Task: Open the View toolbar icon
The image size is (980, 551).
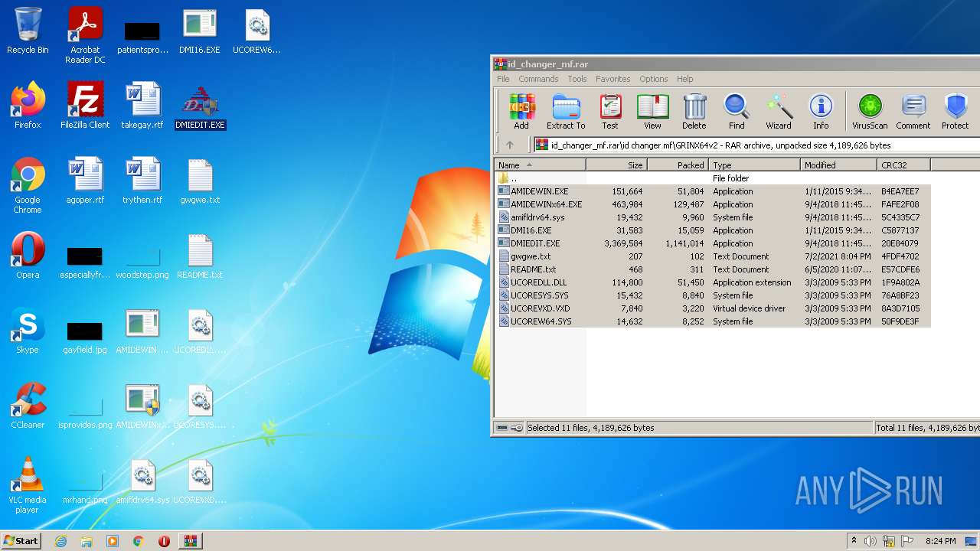Action: click(x=652, y=112)
